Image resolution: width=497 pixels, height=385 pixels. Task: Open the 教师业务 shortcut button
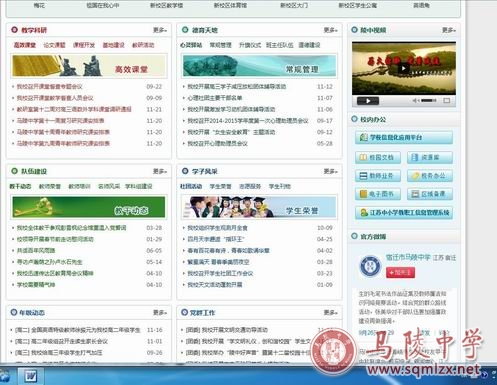click(x=378, y=176)
